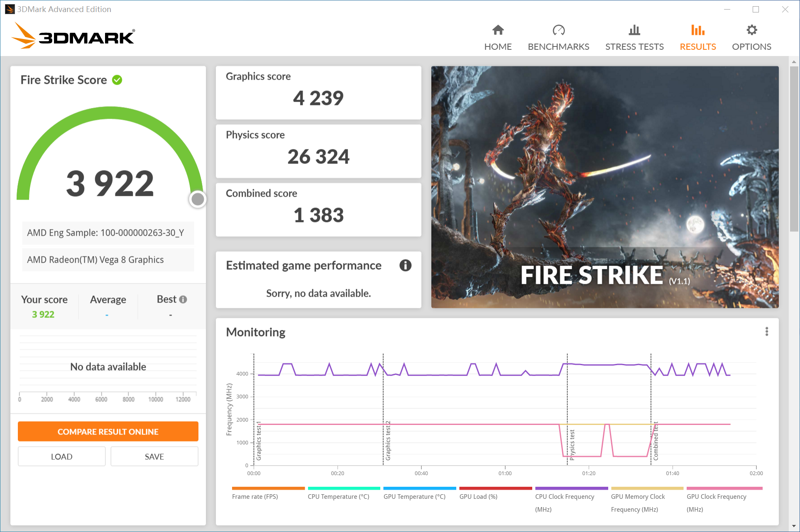Click the Results orange bars icon
800x532 pixels.
click(698, 30)
